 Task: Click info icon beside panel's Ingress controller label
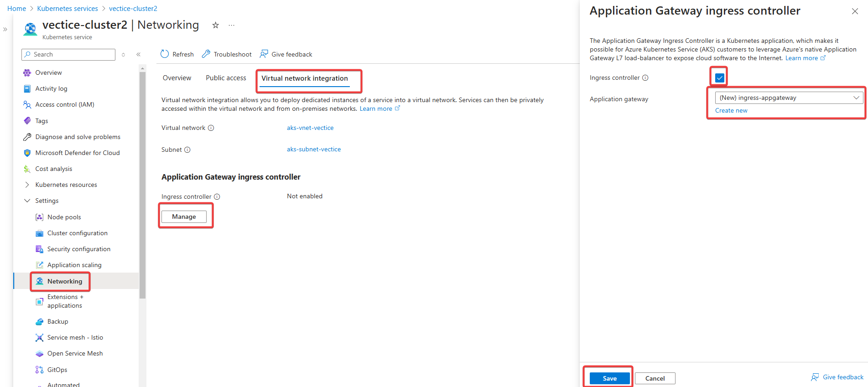pos(645,78)
